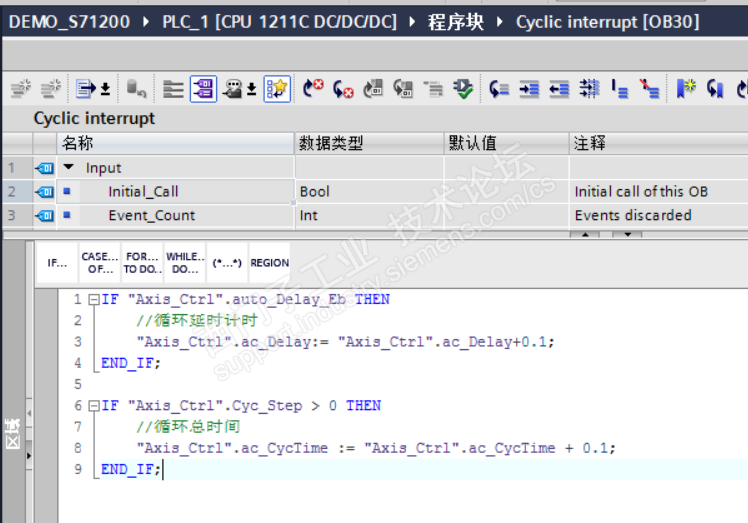Click the //循环总时间 comment line
Viewport: 748px width, 523px height.
pos(188,427)
